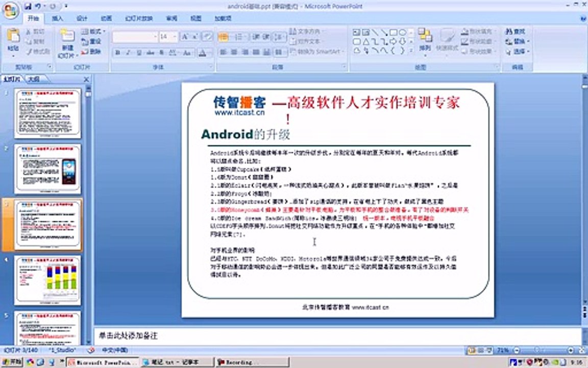Switch to the Review ribbon tab
This screenshot has height=368, width=588.
tap(171, 18)
